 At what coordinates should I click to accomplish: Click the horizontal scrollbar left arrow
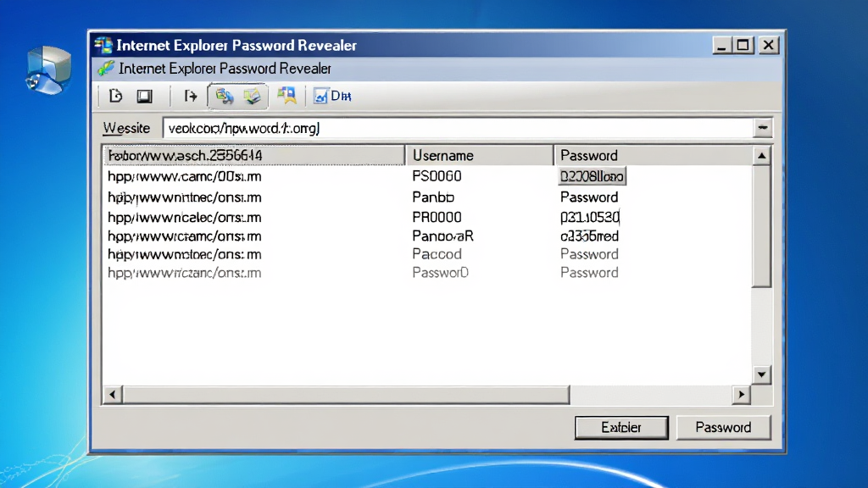tap(113, 395)
